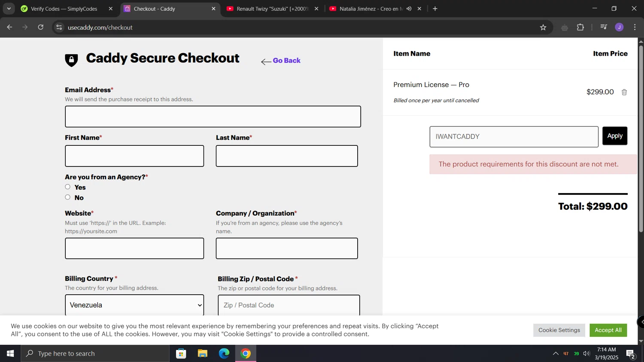The image size is (644, 362).
Task: Switch to Renault Twizy YouTube tab
Action: [x=273, y=9]
